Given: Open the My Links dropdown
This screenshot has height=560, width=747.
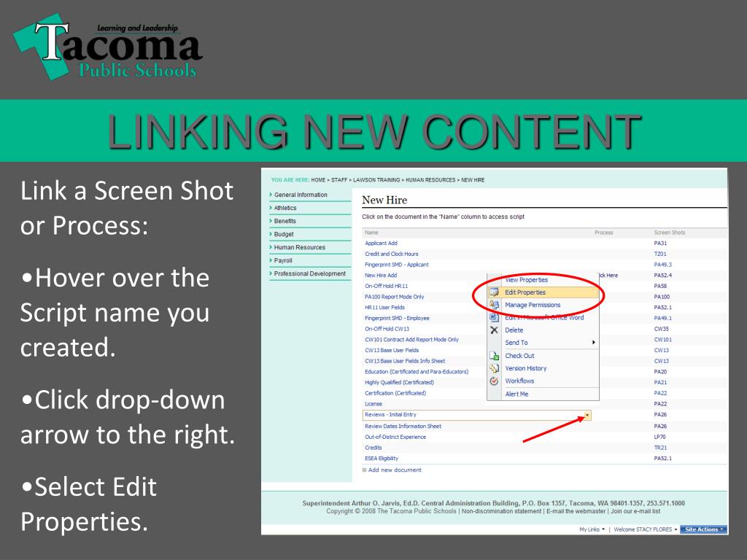Looking at the screenshot, I should coord(592,529).
